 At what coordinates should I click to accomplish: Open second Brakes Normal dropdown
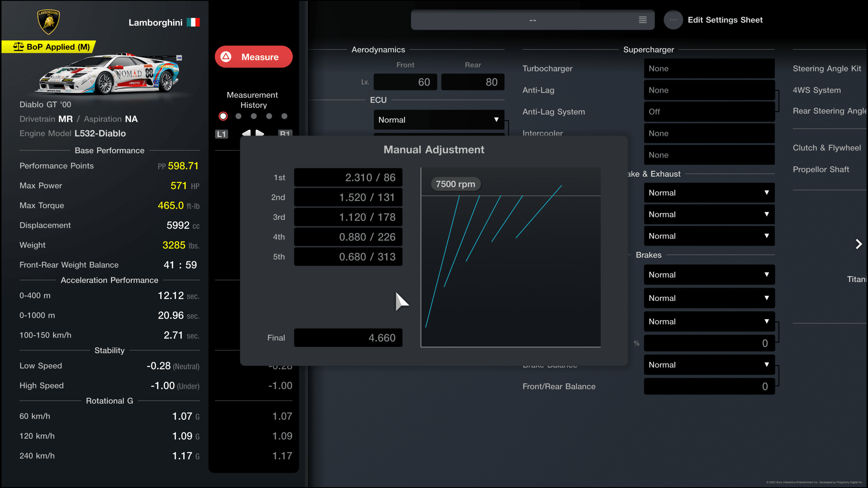(x=709, y=298)
